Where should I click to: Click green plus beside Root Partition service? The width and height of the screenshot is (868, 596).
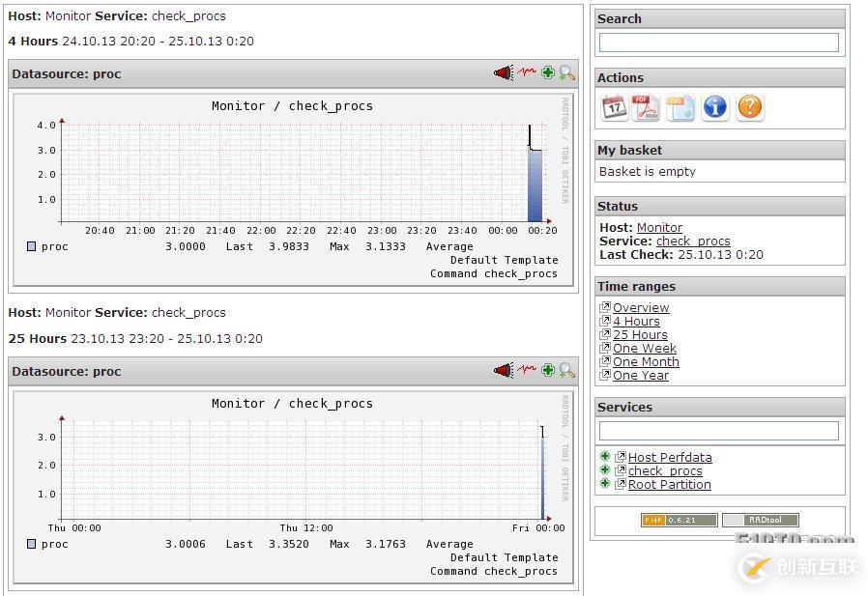[605, 483]
